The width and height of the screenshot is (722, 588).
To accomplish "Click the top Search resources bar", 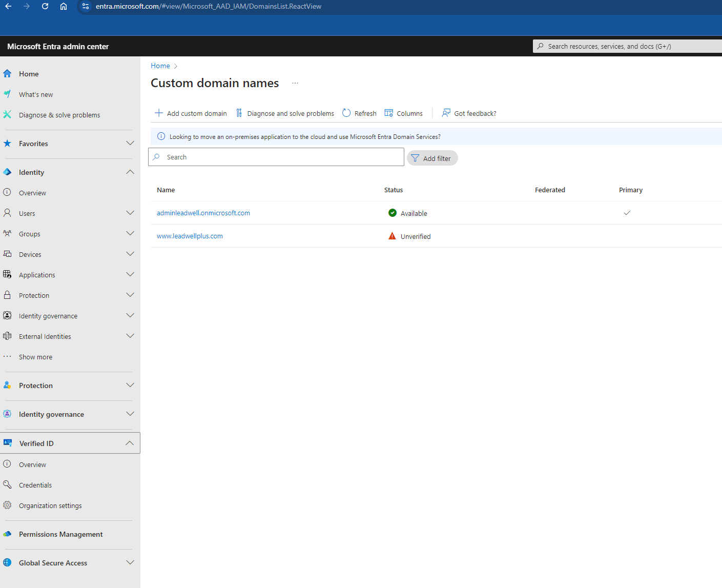I will [x=627, y=46].
